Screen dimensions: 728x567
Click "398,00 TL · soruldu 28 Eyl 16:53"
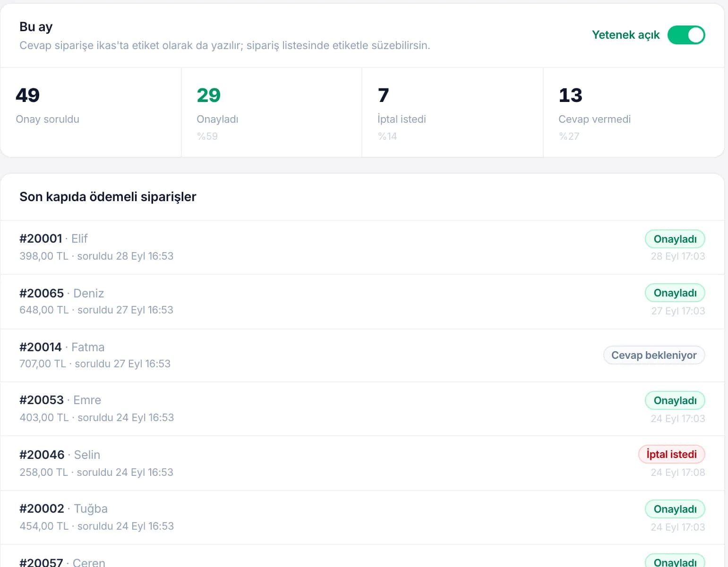[96, 256]
